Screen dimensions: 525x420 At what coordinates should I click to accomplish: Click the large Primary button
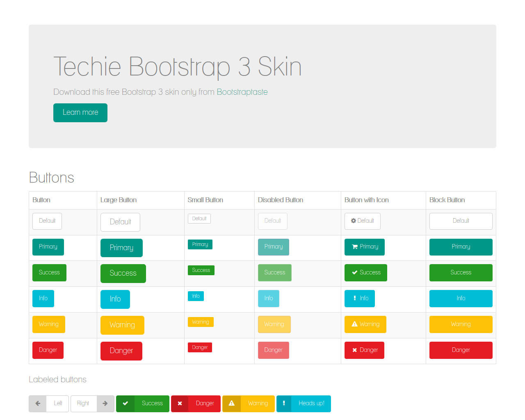121,248
